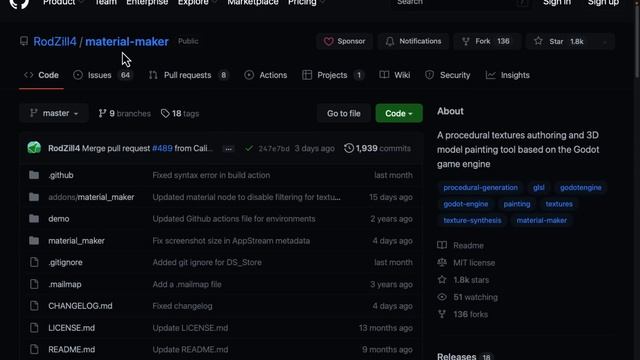The height and width of the screenshot is (360, 640).
Task: Click the Go to file button
Action: pyautogui.click(x=344, y=113)
